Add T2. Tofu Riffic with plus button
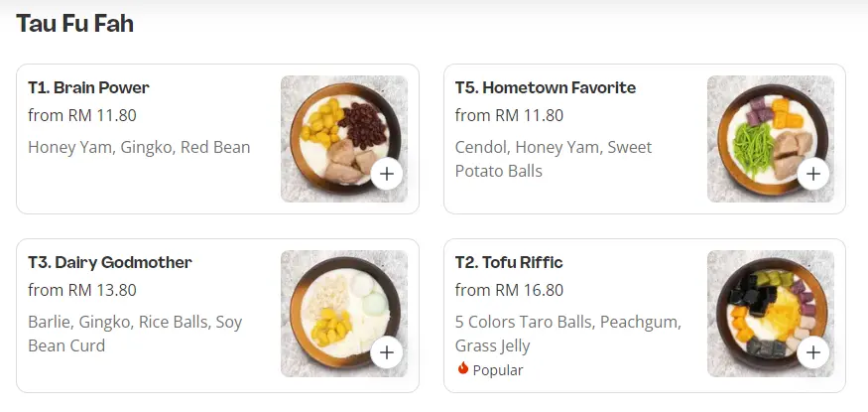868x412 pixels. coord(813,351)
